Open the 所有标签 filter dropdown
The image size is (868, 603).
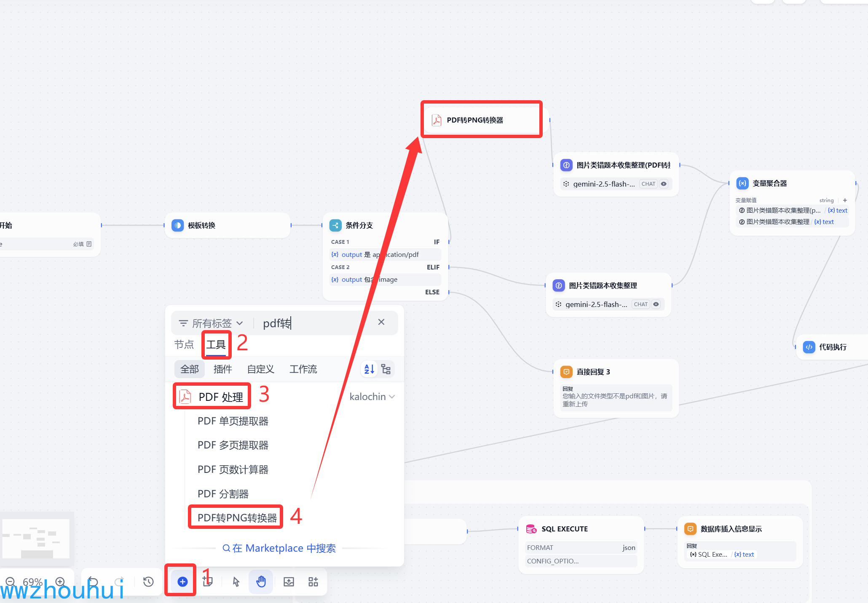tap(211, 323)
